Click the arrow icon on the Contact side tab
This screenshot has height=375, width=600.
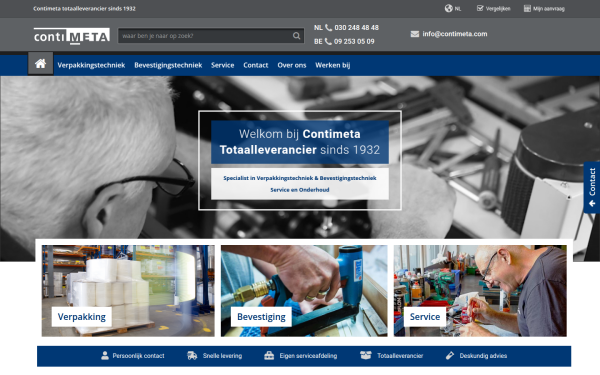point(592,204)
